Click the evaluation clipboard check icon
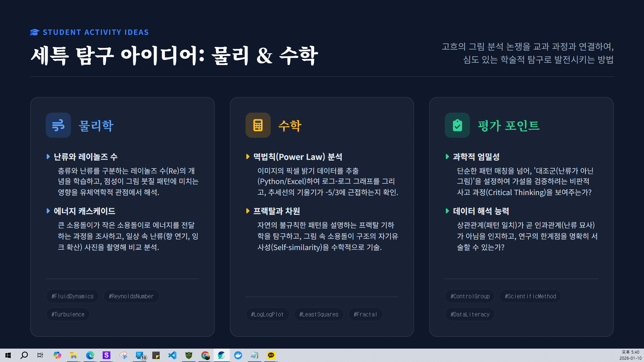 [x=457, y=125]
